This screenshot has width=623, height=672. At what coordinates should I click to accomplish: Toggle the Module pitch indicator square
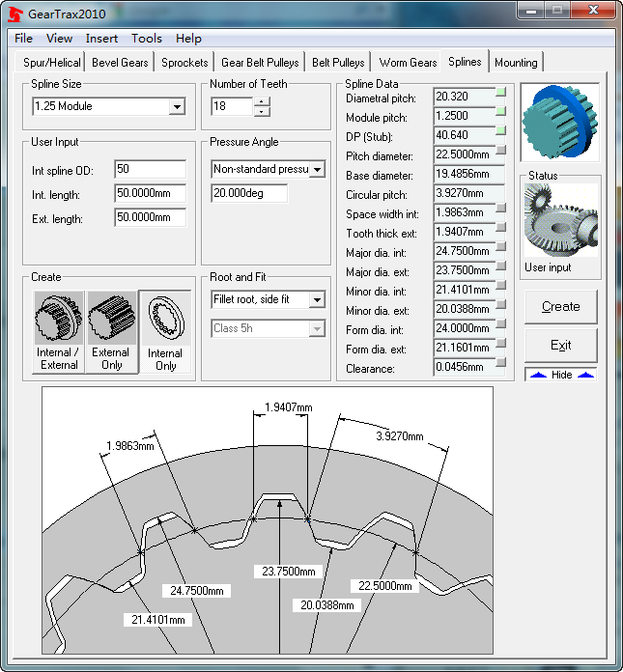click(500, 111)
